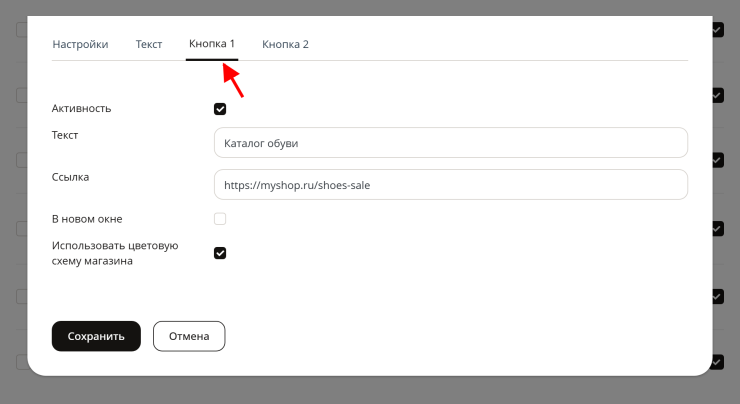
Task: Click the Ссылка label
Action: [70, 177]
